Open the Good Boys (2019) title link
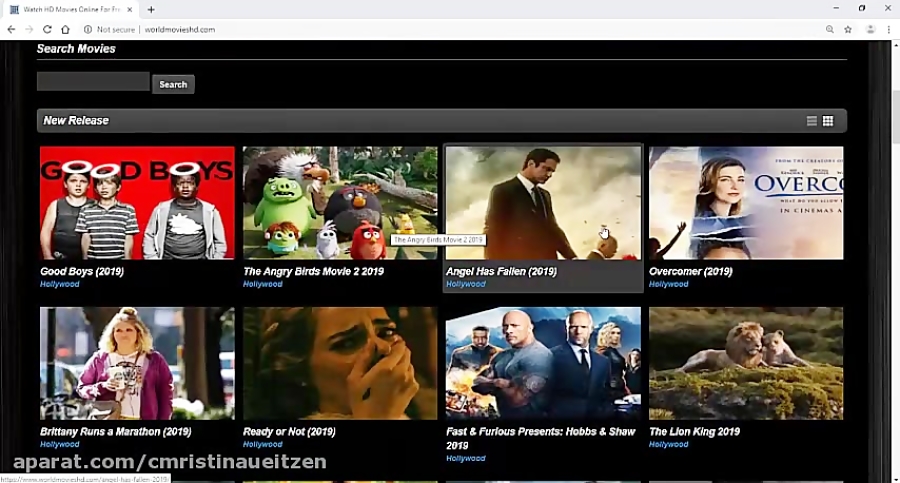 (x=83, y=271)
